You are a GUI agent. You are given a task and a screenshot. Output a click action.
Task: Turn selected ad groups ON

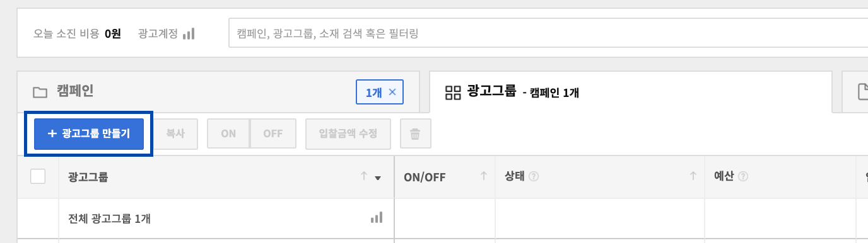pos(228,133)
